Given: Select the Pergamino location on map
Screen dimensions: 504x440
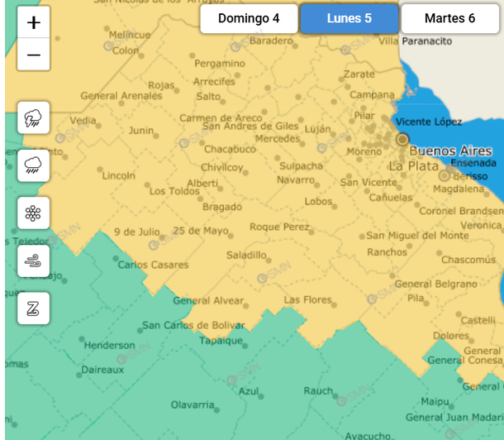Looking at the screenshot, I should (218, 63).
